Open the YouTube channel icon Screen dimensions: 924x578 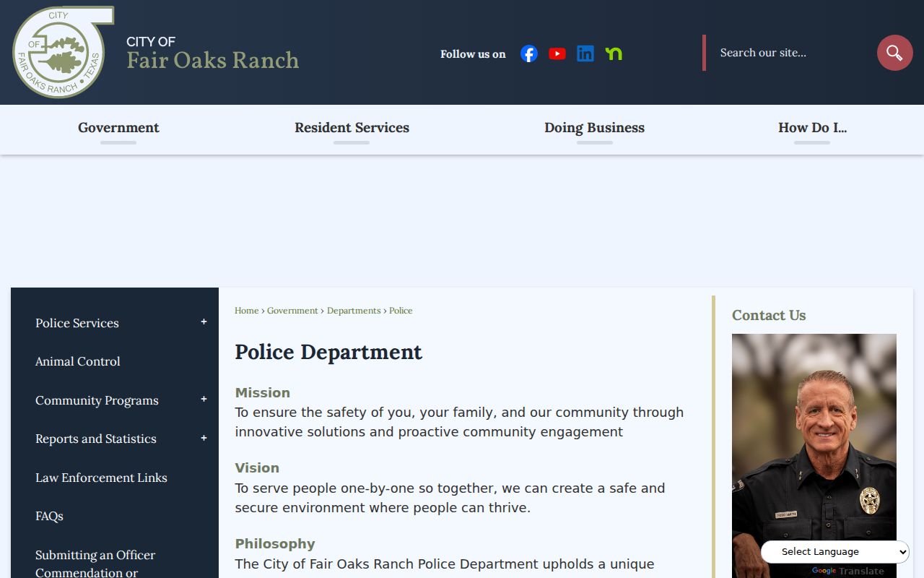click(x=557, y=53)
